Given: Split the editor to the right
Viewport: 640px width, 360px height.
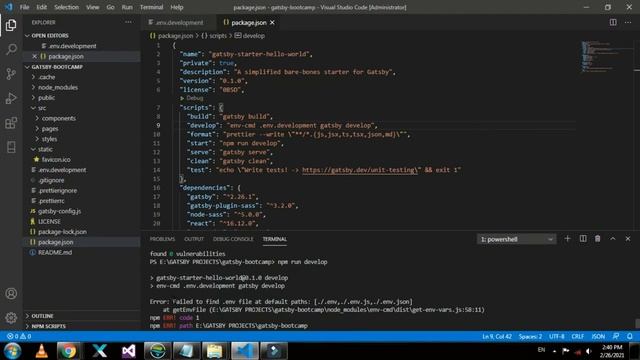Looking at the screenshot, I should point(613,22).
